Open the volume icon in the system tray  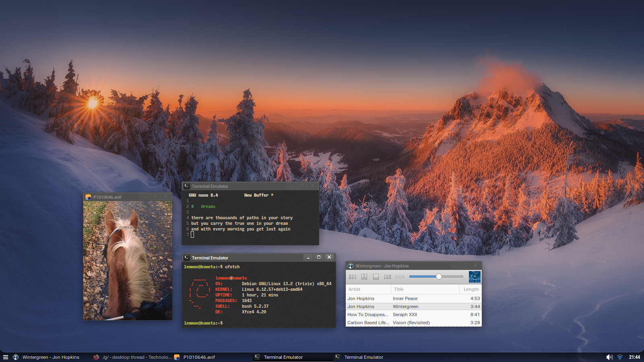609,357
